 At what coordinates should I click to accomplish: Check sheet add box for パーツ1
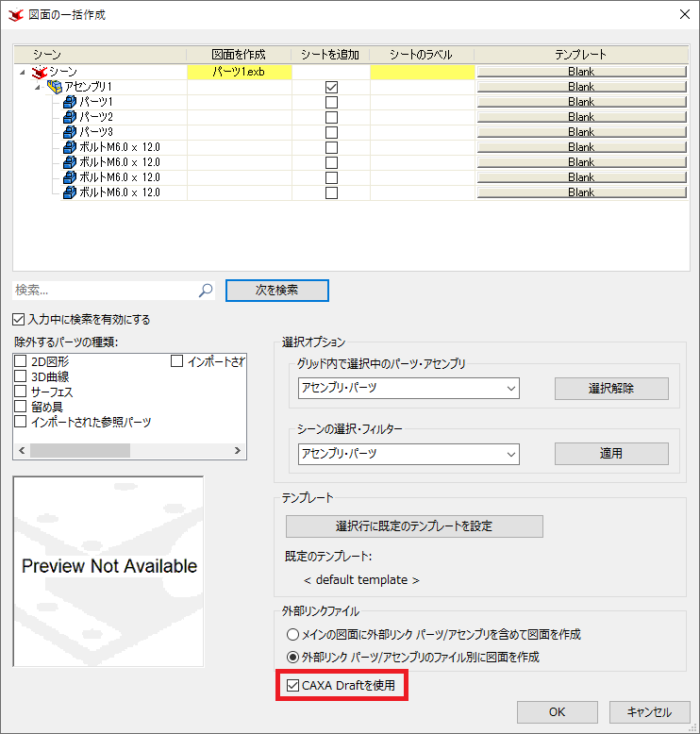[331, 102]
